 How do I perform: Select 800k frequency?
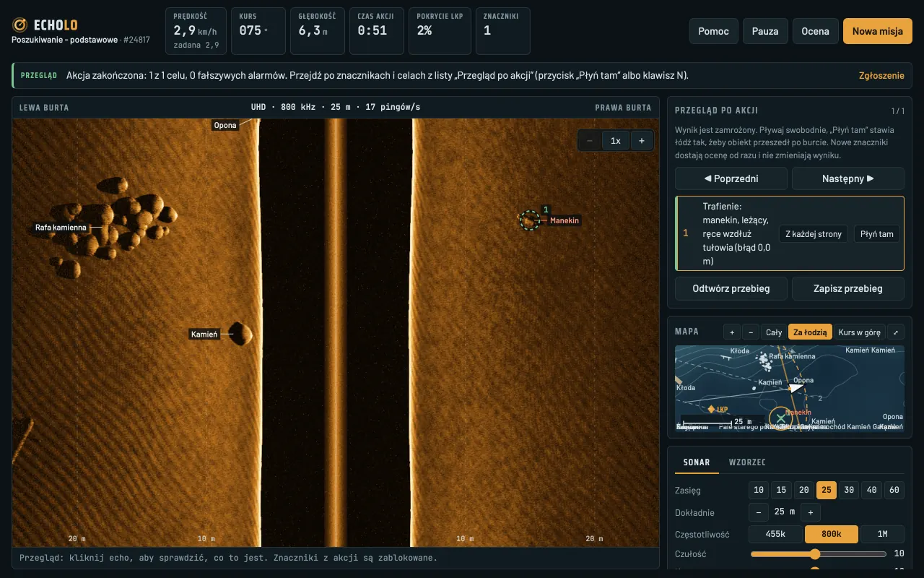click(x=832, y=535)
